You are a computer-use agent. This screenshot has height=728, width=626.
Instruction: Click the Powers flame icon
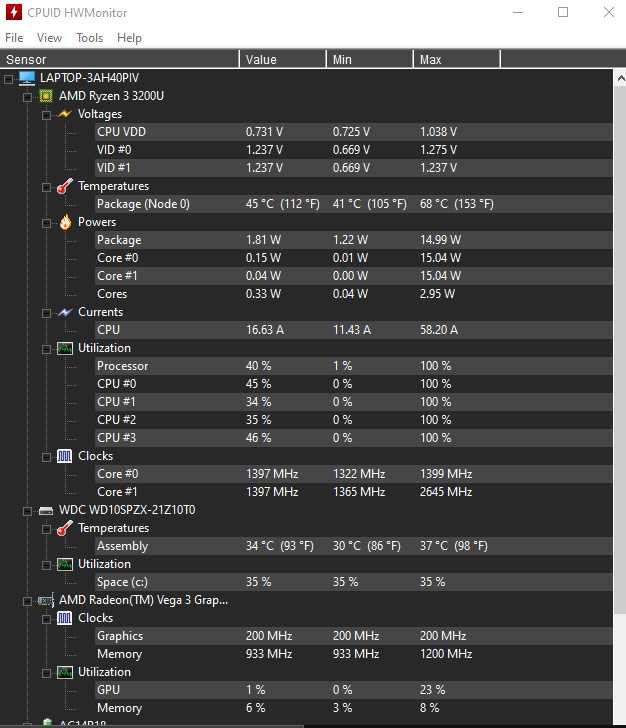point(65,222)
